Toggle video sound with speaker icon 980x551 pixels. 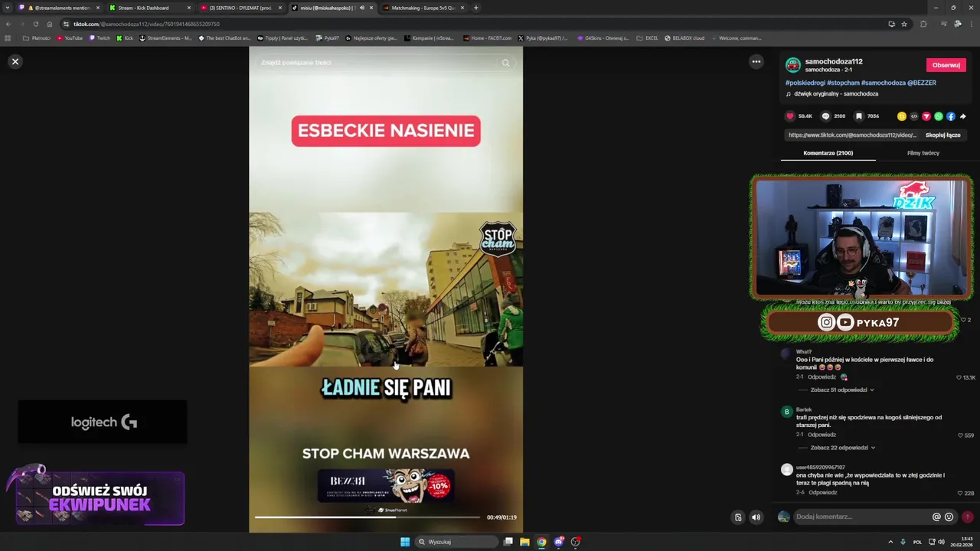coord(756,517)
